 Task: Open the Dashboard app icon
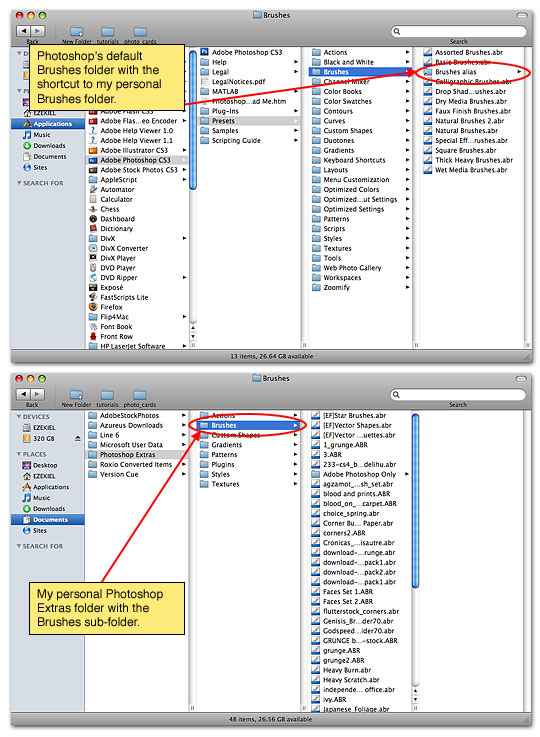93,219
